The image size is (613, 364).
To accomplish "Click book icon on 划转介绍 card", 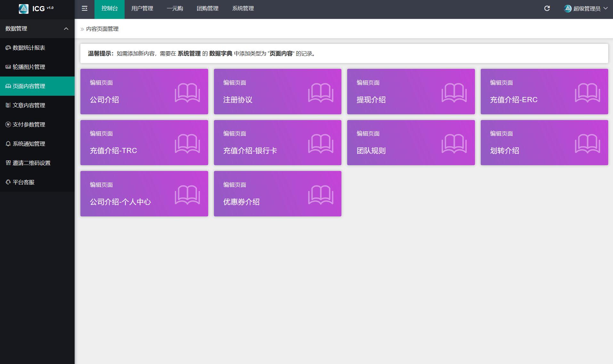I will tap(587, 144).
